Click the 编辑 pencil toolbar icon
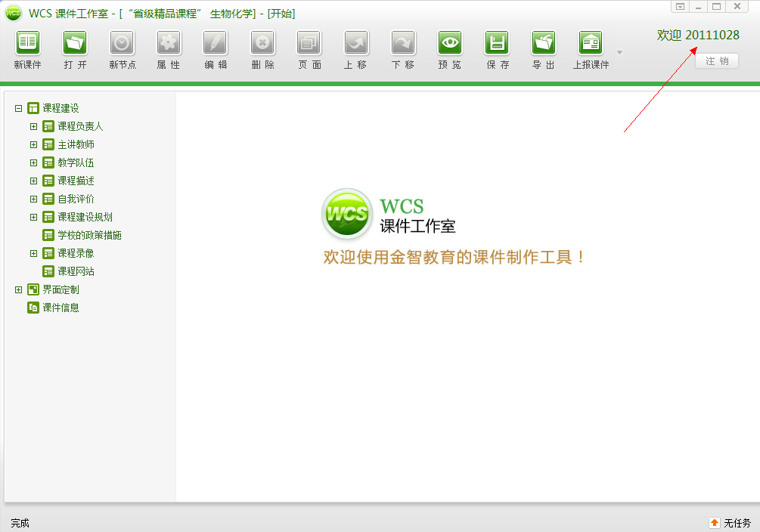This screenshot has width=760, height=532. (x=216, y=43)
